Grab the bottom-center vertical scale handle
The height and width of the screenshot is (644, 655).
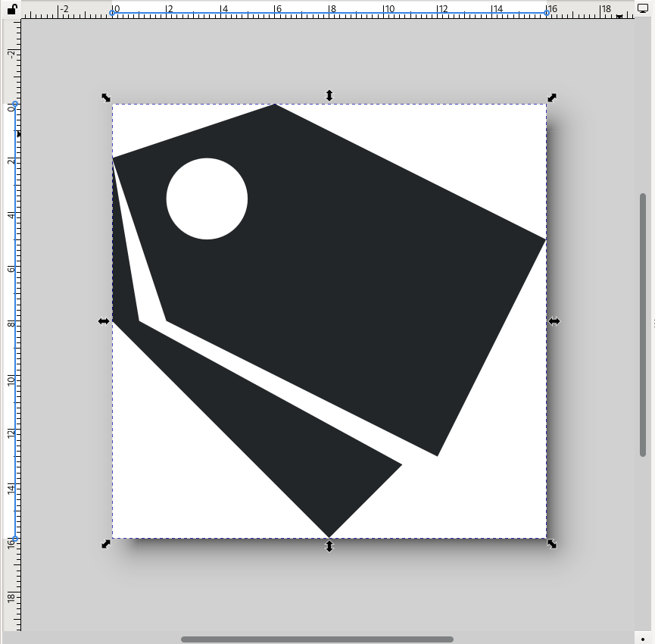(x=329, y=546)
